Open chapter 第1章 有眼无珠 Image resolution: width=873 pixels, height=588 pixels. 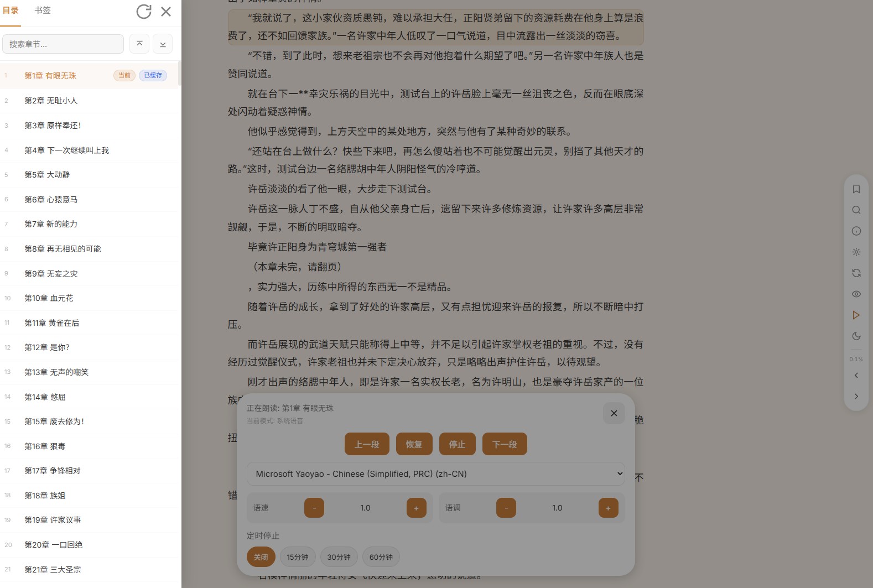(90, 75)
